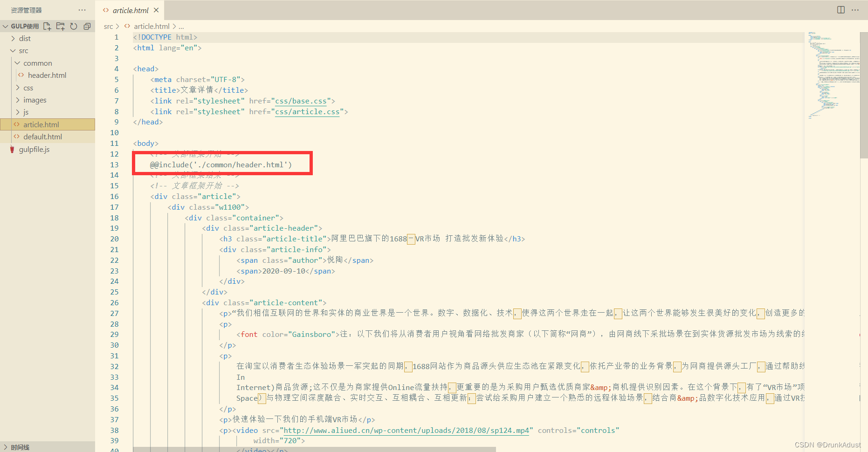Click src in the breadcrumb bar
This screenshot has height=452, width=868.
(x=108, y=26)
